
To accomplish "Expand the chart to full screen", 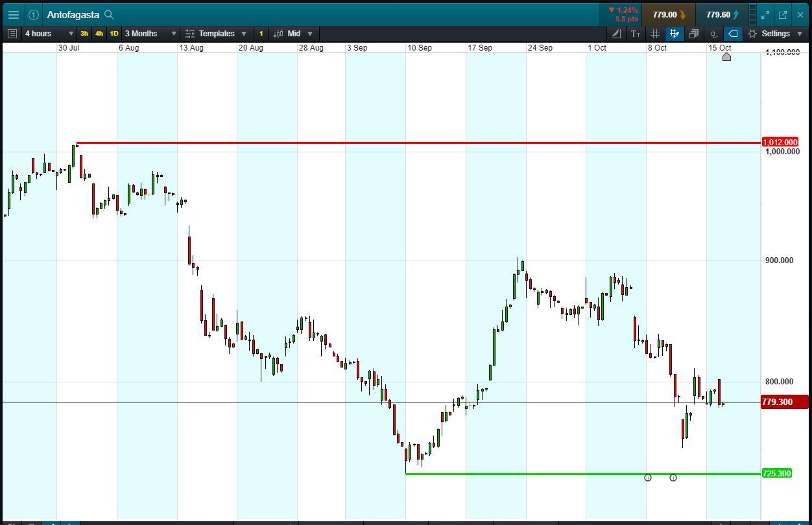I will [x=766, y=14].
